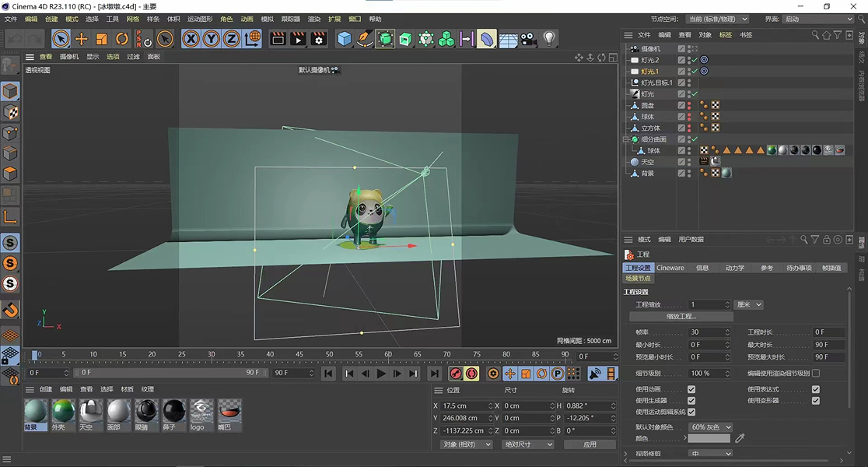Open the 界面 layout dropdown
868x467 pixels.
[818, 19]
